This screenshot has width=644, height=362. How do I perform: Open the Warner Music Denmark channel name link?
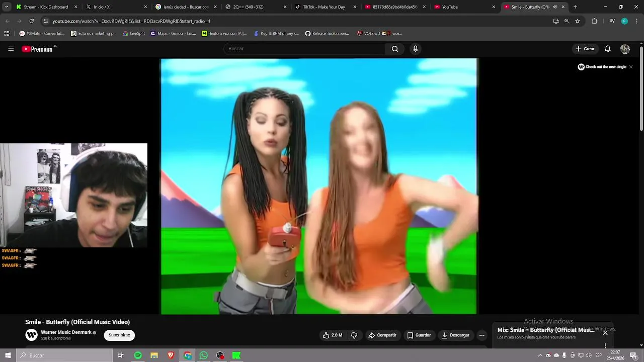point(66,332)
